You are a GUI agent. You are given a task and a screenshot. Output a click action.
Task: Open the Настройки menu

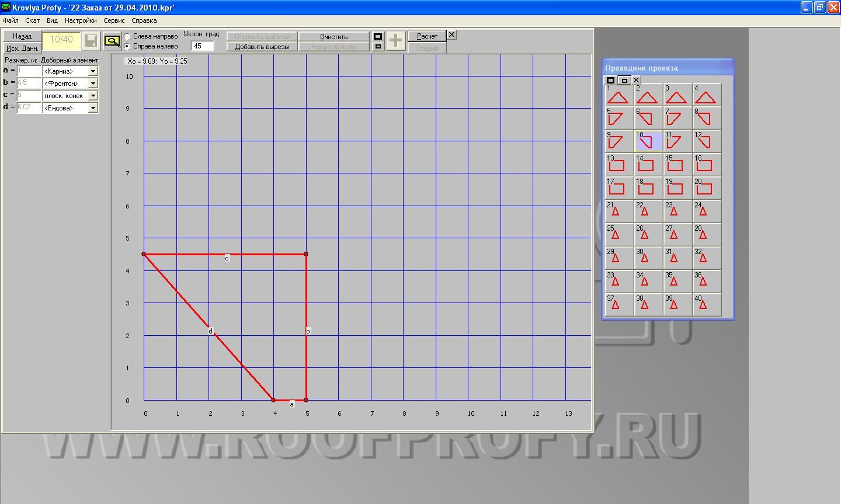pos(81,20)
